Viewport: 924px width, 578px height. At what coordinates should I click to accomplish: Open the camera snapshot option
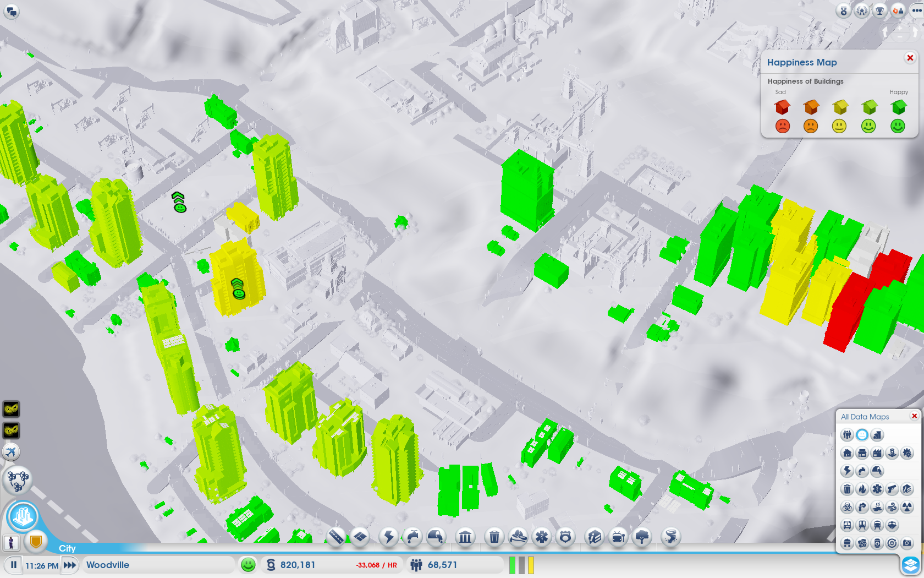(906, 543)
